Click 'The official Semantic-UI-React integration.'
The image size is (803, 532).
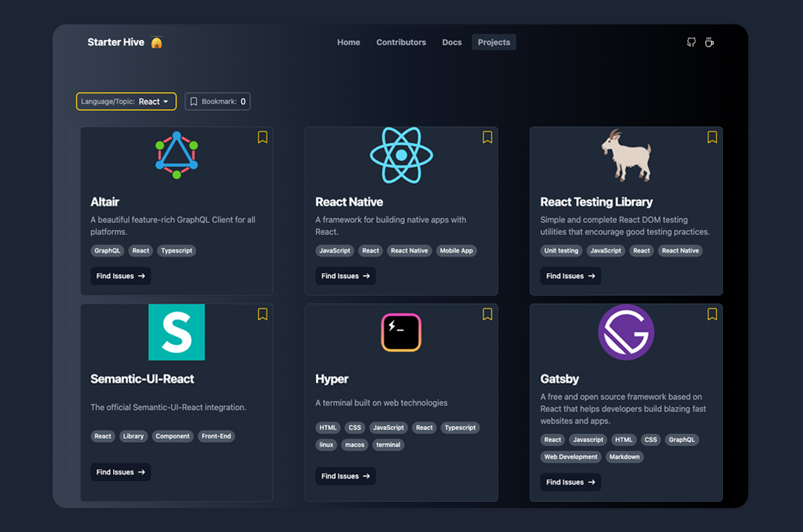(168, 408)
